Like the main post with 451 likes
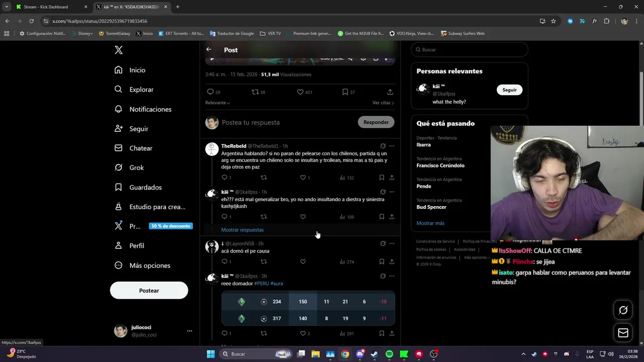This screenshot has width=644, height=362. (304, 92)
